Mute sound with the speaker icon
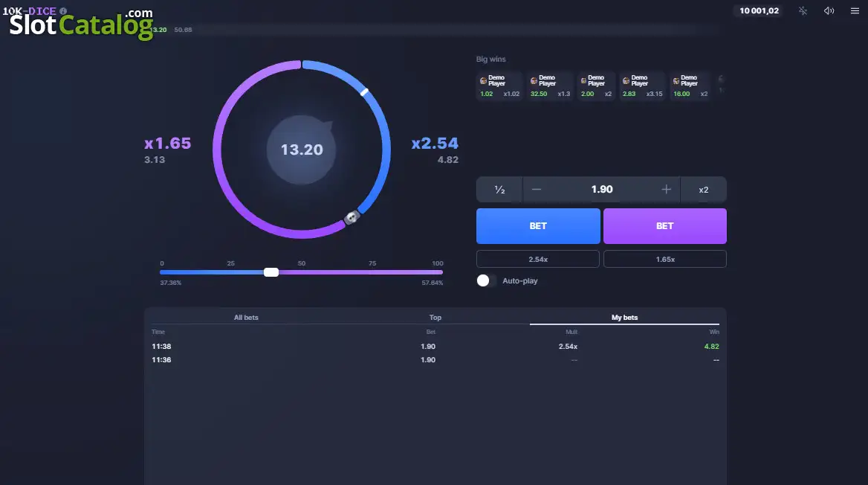This screenshot has width=868, height=485. point(829,10)
